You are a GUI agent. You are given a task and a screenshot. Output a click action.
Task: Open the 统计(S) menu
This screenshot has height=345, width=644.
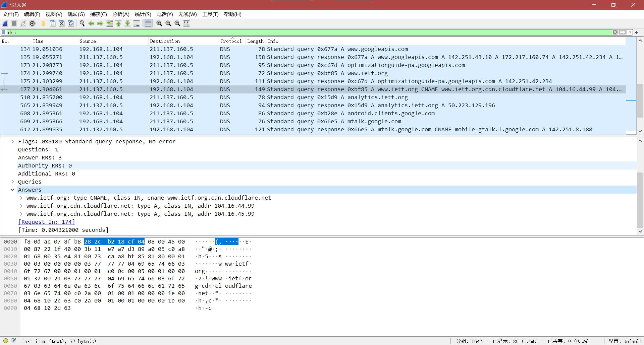(x=143, y=14)
